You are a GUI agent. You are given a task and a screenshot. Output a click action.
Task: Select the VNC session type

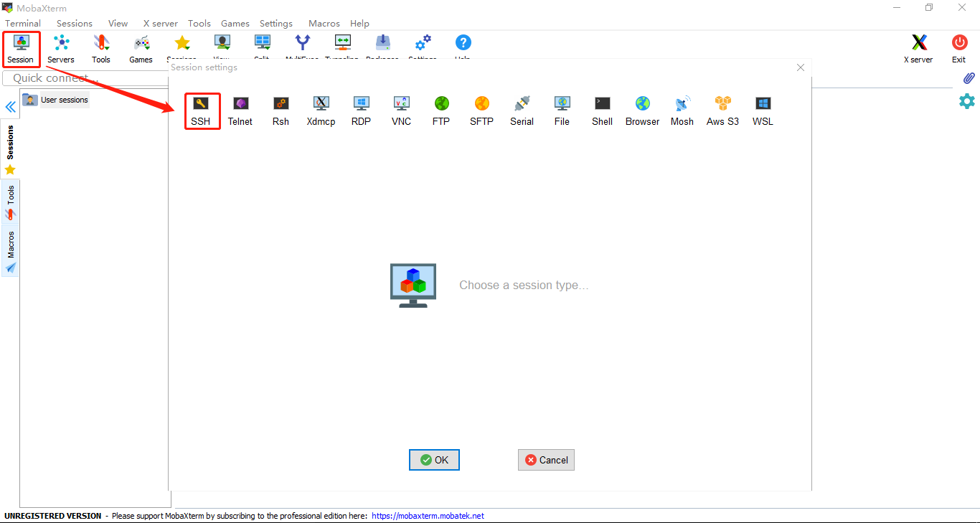pos(401,111)
